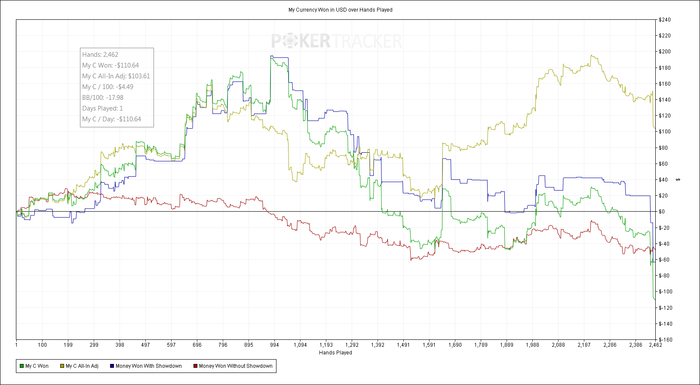The height and width of the screenshot is (385, 700).
Task: Click the x-axis tick label 1,690
Action: click(455, 345)
